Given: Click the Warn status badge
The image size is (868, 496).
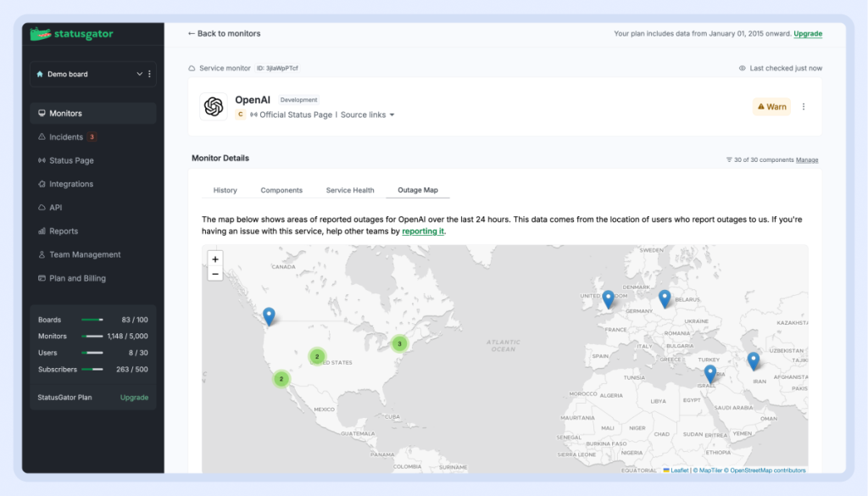Looking at the screenshot, I should pos(771,107).
